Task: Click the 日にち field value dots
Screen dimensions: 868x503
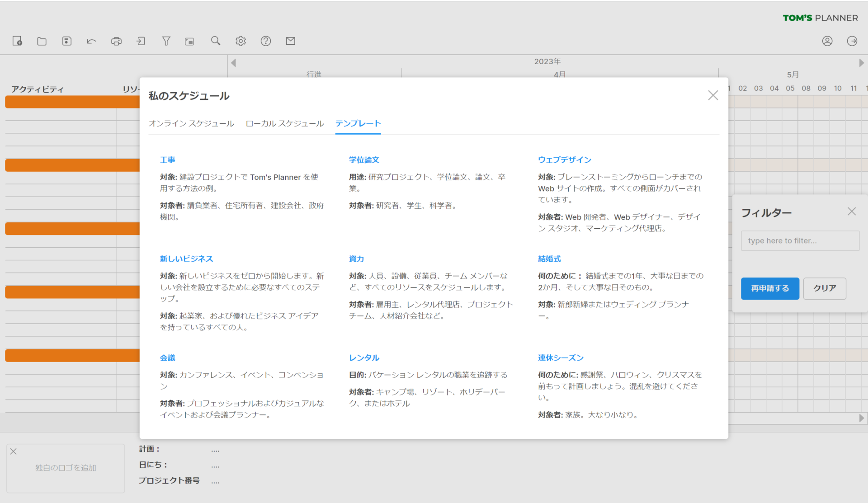Action: tap(215, 466)
